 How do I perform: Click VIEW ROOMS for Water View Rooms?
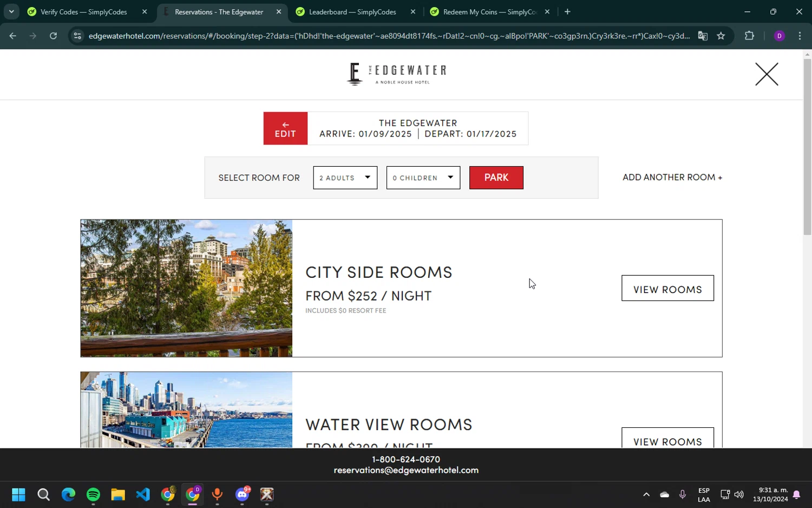pyautogui.click(x=667, y=439)
